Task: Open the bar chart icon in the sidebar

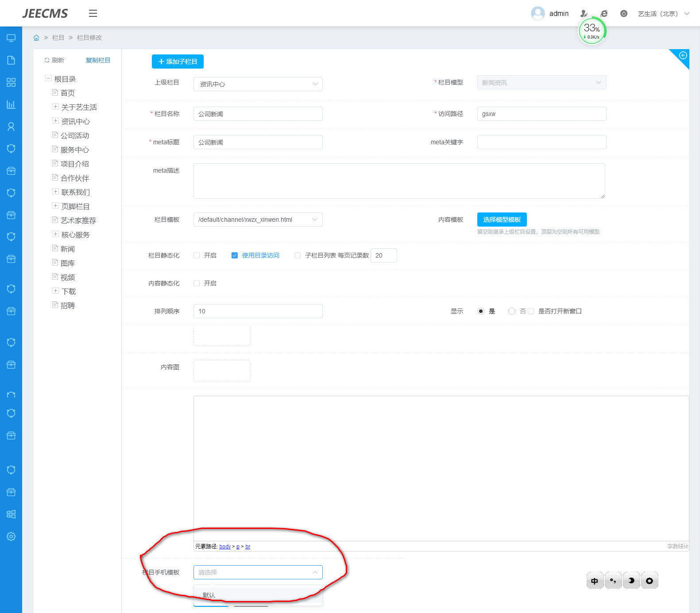Action: pos(11,104)
